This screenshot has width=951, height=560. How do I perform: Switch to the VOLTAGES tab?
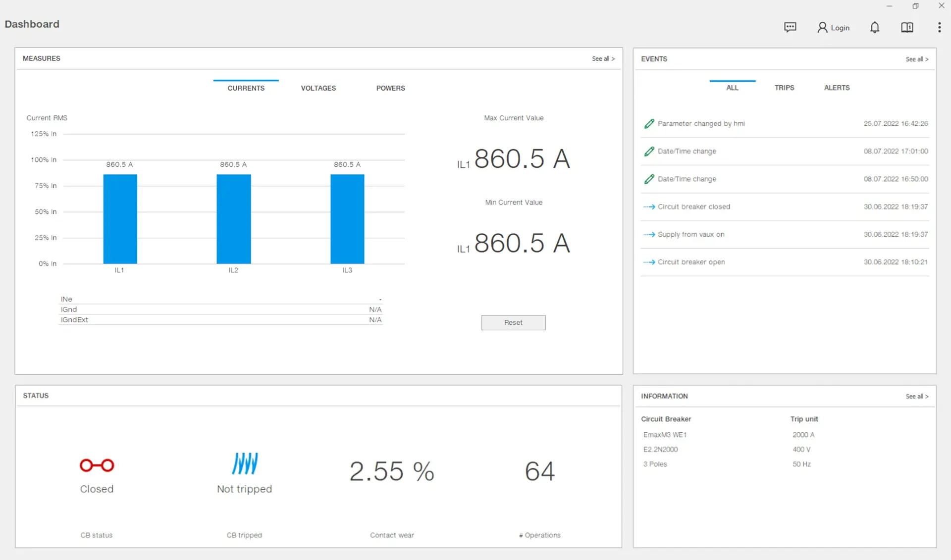coord(318,88)
